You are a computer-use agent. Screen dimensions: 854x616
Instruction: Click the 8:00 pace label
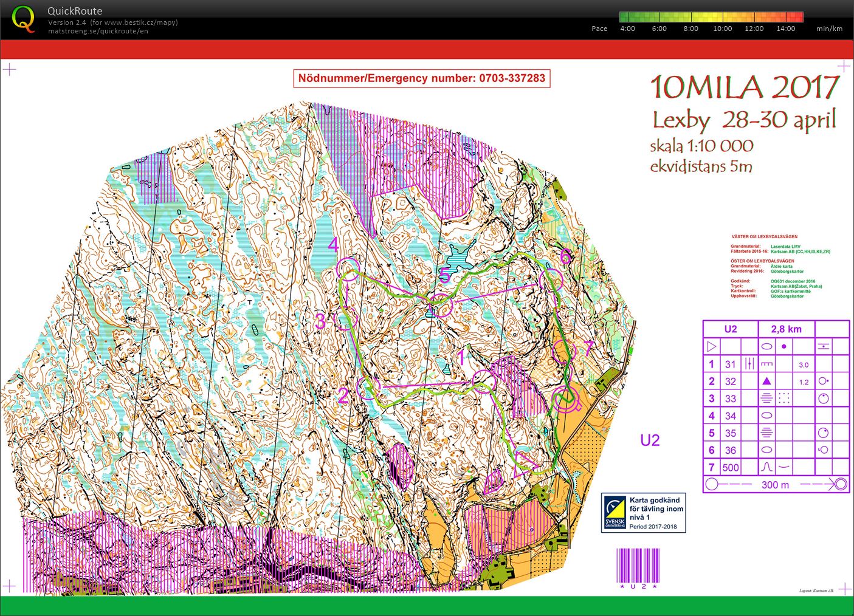point(690,29)
